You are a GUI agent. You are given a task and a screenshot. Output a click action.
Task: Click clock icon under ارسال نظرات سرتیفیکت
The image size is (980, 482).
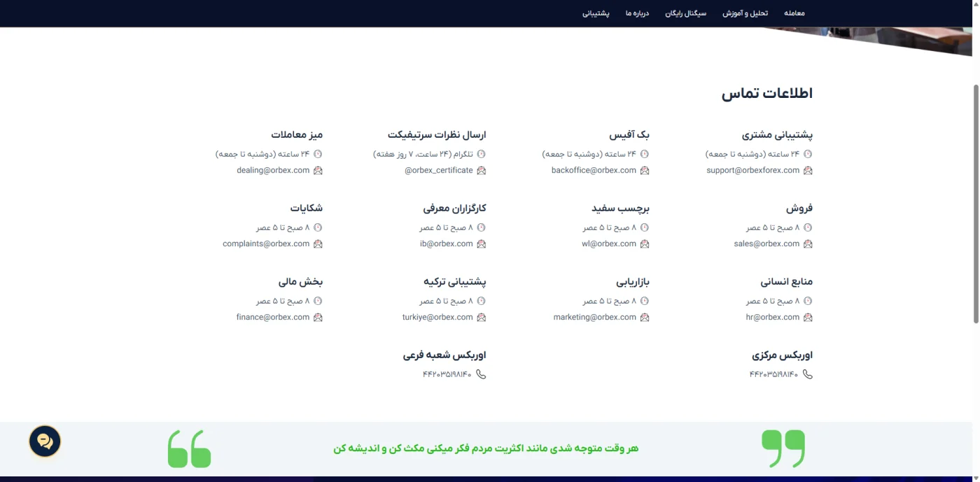[481, 154]
